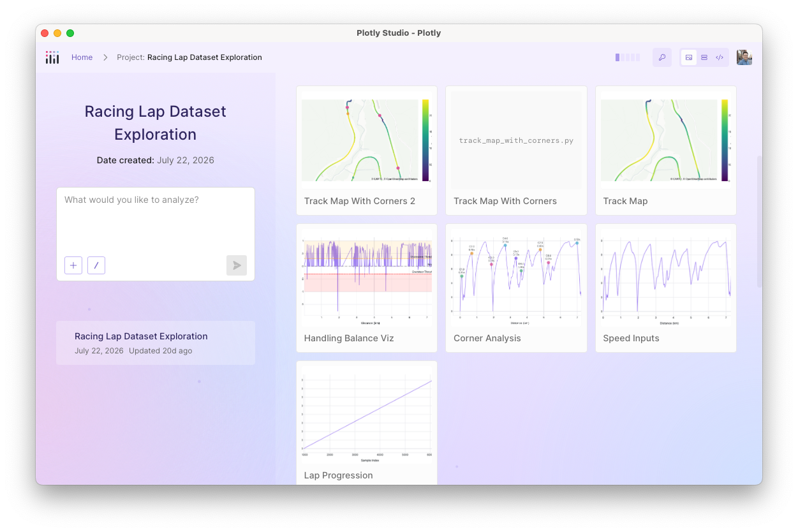Screen dimensions: 798x532
Task: Click 'Lap Progression' label
Action: tap(339, 475)
